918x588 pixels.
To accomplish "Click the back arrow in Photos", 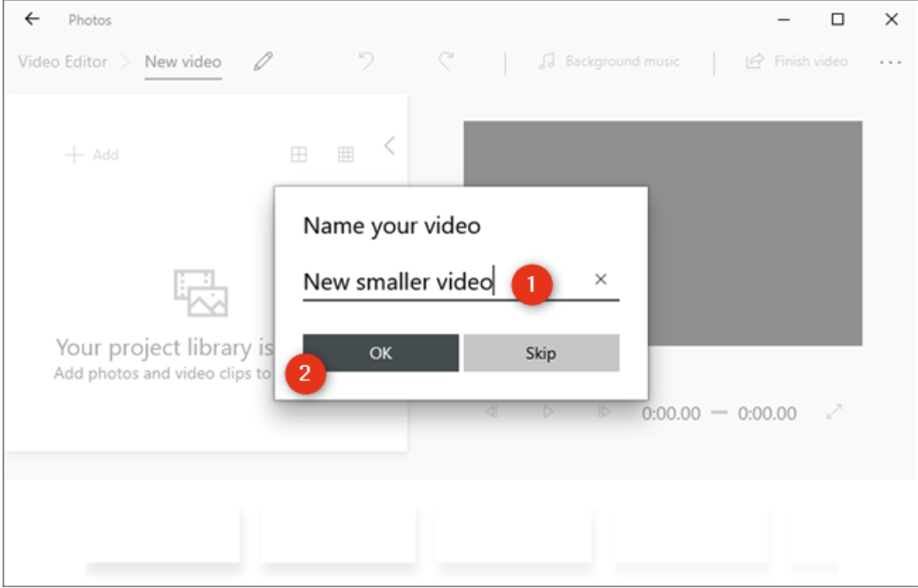I will (32, 19).
